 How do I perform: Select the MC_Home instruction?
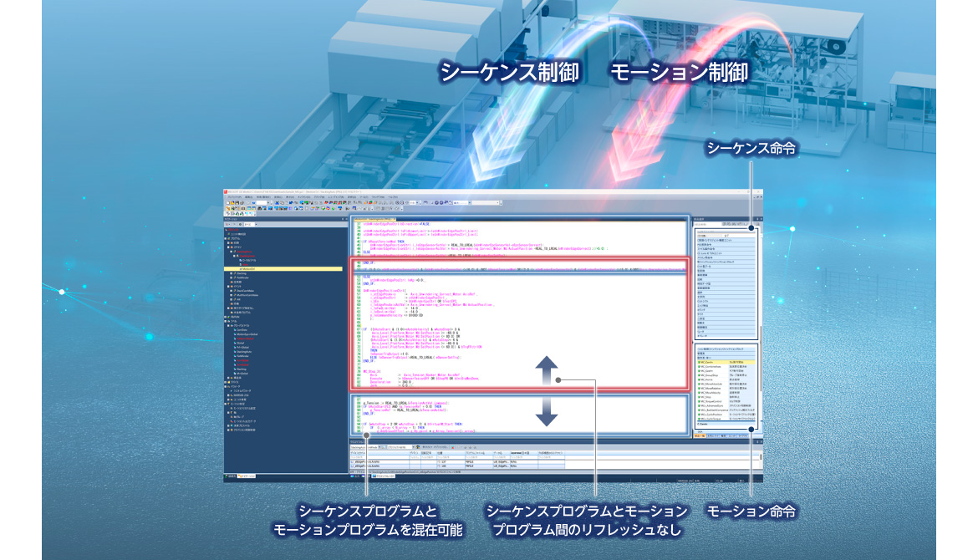pos(705,381)
